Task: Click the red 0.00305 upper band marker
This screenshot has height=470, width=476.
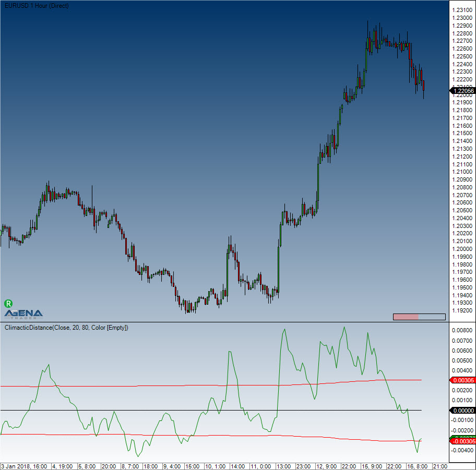Action: pos(462,380)
